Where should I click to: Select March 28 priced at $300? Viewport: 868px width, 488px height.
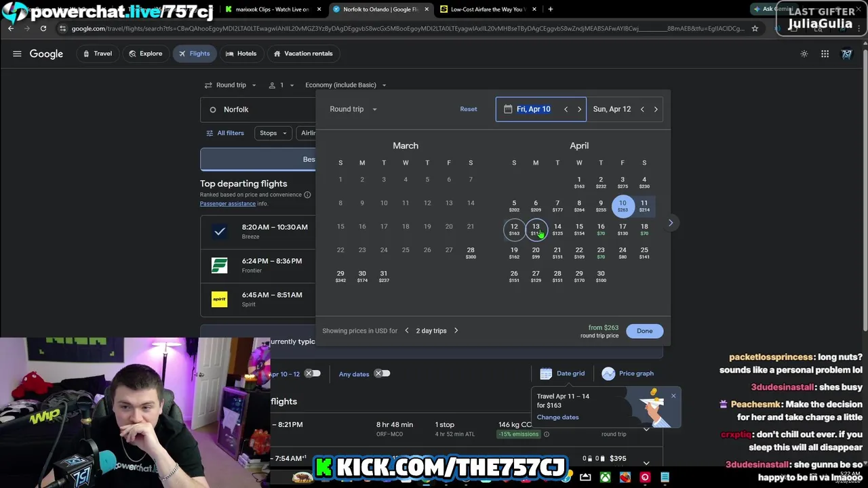471,253
